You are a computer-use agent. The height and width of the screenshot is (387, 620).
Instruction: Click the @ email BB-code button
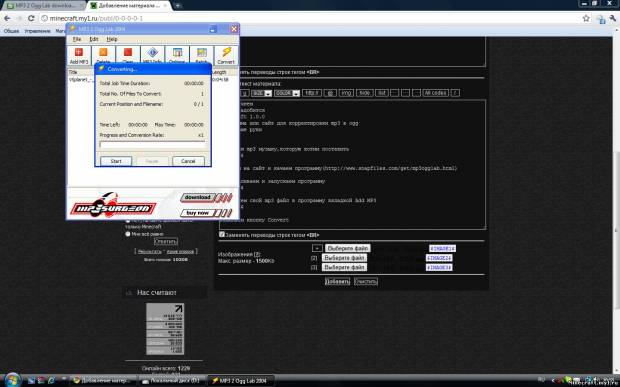pyautogui.click(x=330, y=93)
